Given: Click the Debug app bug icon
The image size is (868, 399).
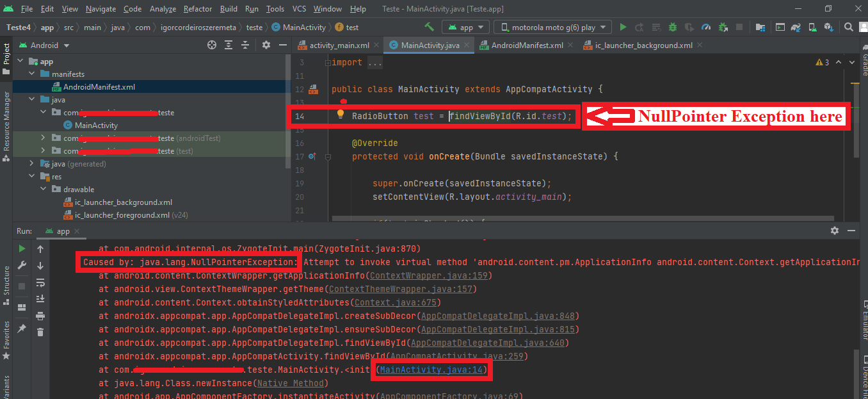Looking at the screenshot, I should click(x=673, y=28).
